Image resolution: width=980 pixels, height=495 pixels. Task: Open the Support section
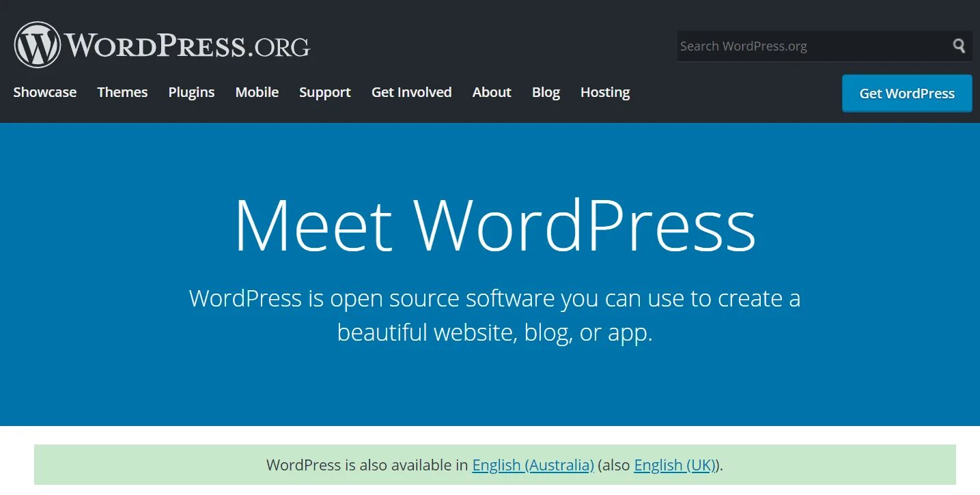325,92
